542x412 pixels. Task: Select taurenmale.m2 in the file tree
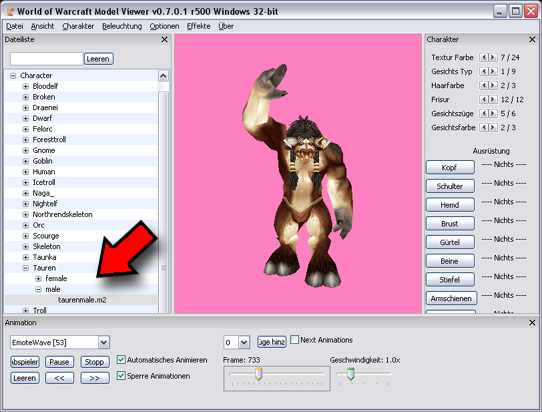(82, 300)
